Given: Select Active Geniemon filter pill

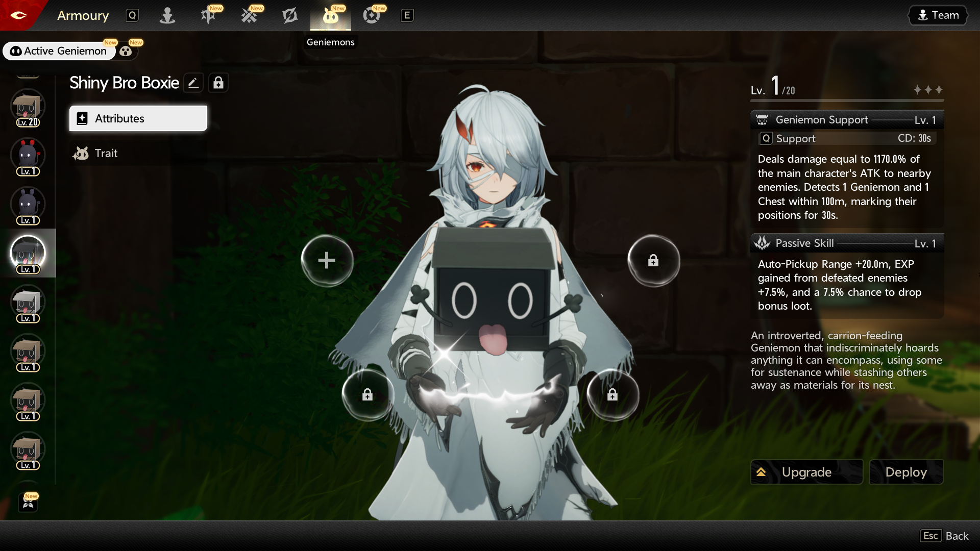Looking at the screenshot, I should pos(59,51).
